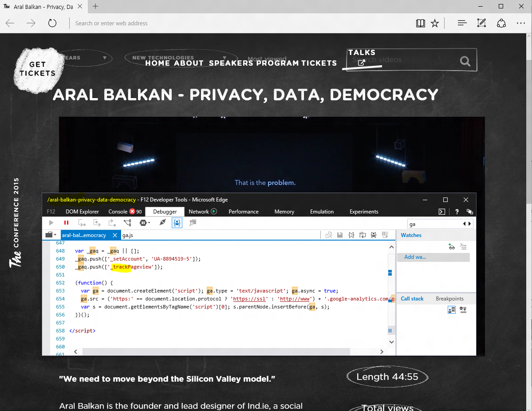Click the Add wa... watch entry
532x411 pixels.
[x=433, y=257]
